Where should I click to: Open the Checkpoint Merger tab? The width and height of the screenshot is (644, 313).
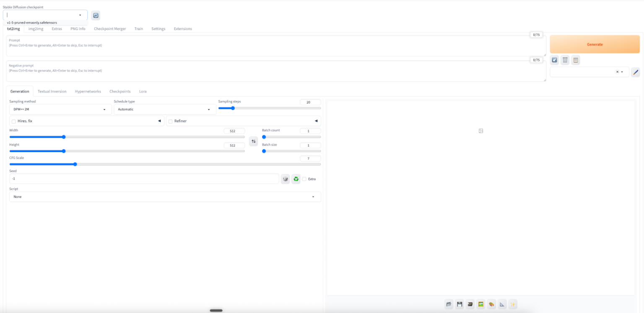click(x=110, y=29)
